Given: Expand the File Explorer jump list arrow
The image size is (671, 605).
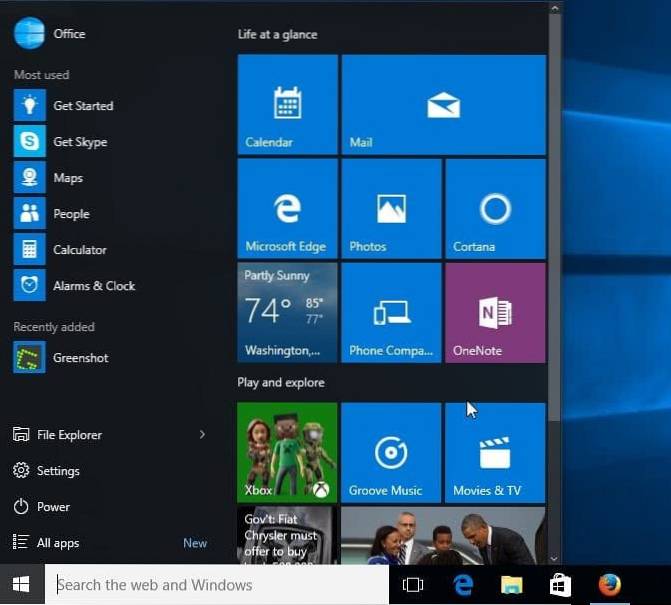Looking at the screenshot, I should (202, 435).
